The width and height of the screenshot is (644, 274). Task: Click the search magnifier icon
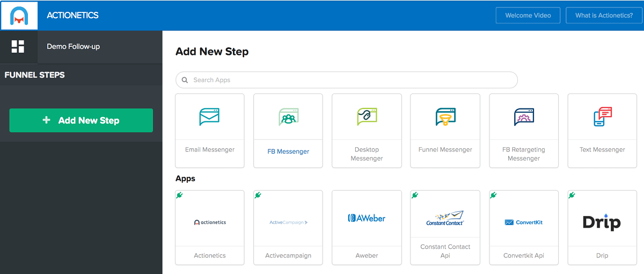coord(185,80)
